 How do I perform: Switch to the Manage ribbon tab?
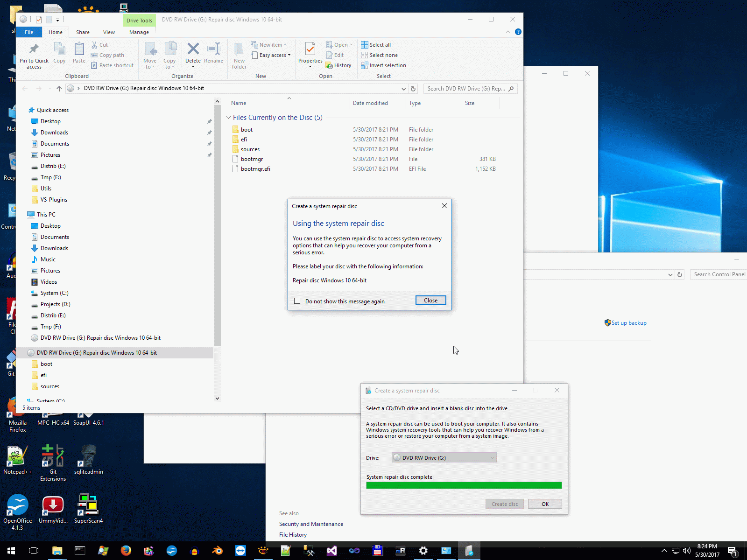pos(139,32)
